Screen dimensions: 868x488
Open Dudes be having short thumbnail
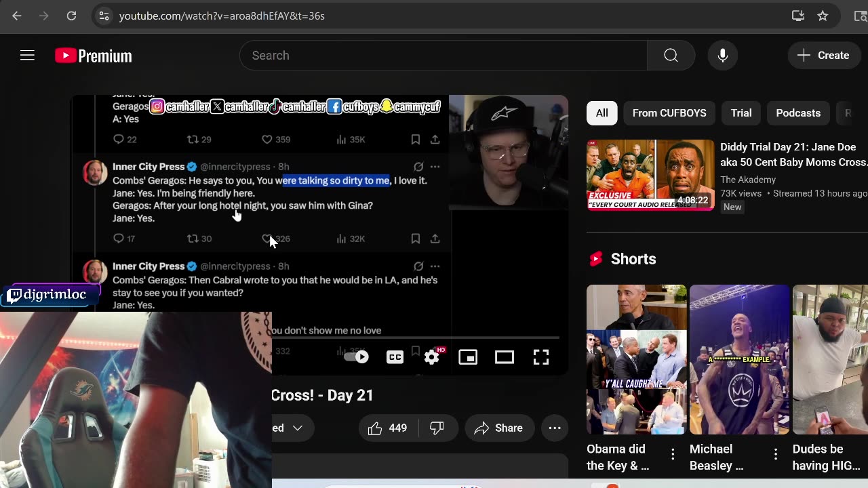[x=830, y=359]
